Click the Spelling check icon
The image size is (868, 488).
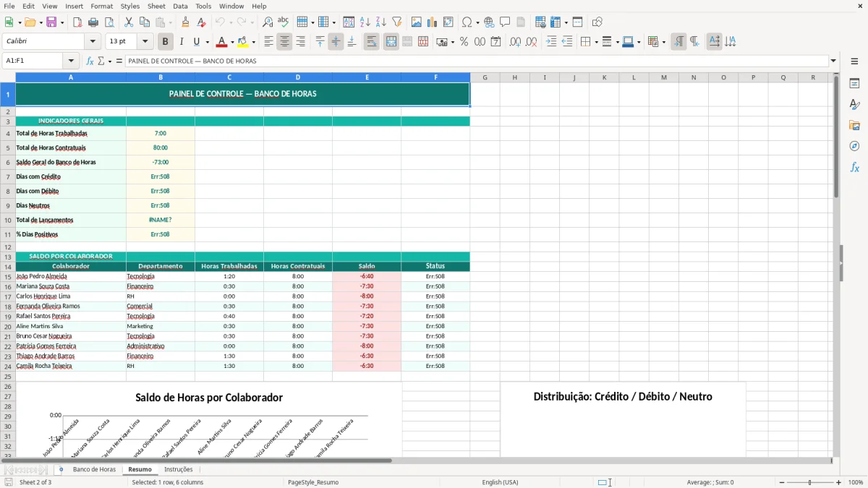coord(283,22)
